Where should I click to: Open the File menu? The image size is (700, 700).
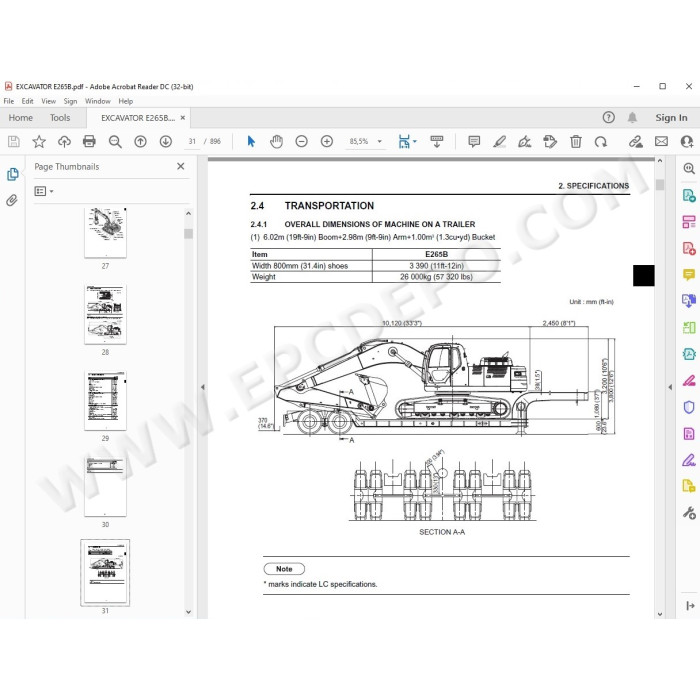[8, 101]
